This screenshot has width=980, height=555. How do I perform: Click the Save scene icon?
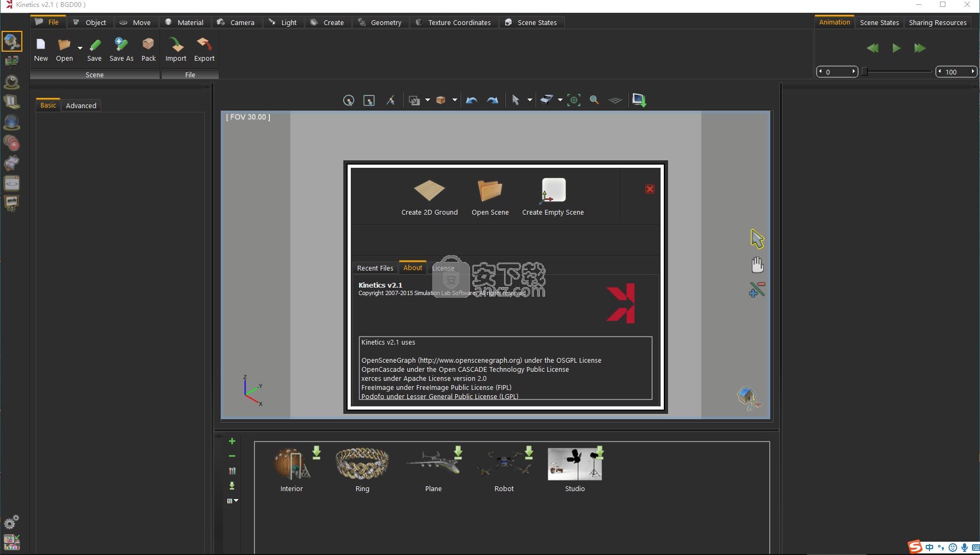click(95, 44)
